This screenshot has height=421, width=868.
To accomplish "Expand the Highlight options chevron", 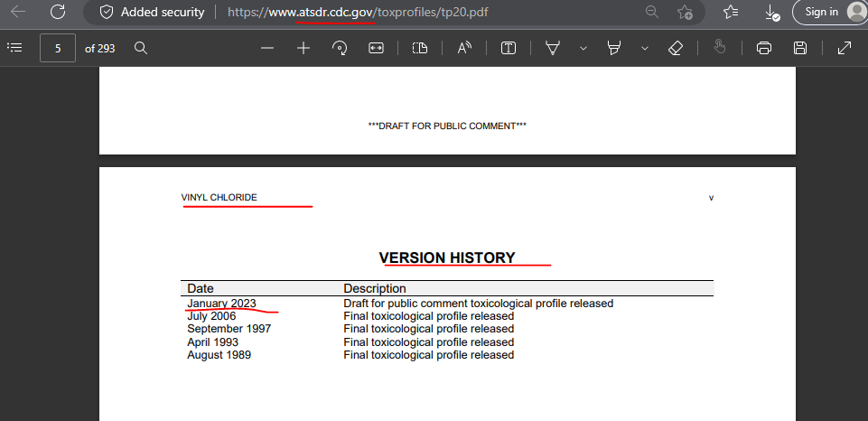I will click(644, 48).
